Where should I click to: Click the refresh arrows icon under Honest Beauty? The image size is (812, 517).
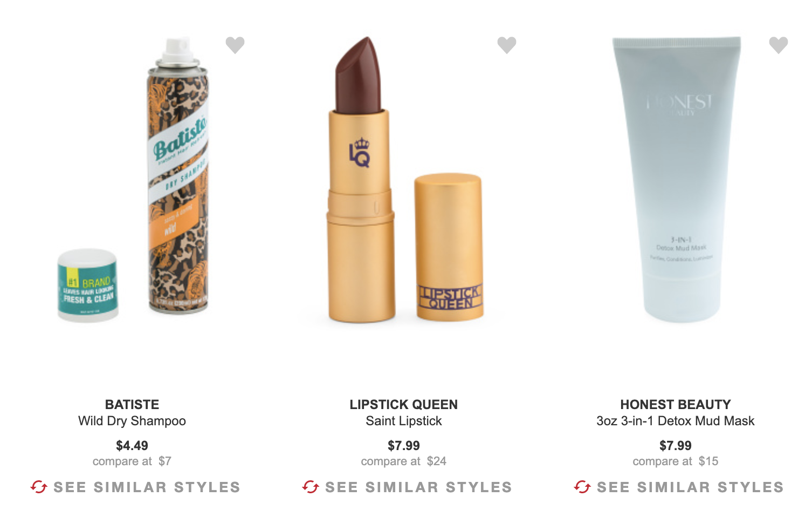click(x=582, y=487)
